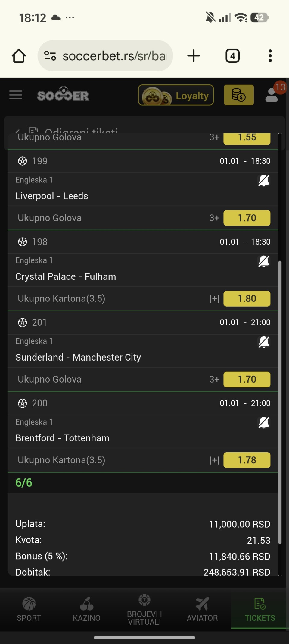Viewport: 289px width, 644px height.
Task: Open a new browser tab
Action: (x=194, y=56)
